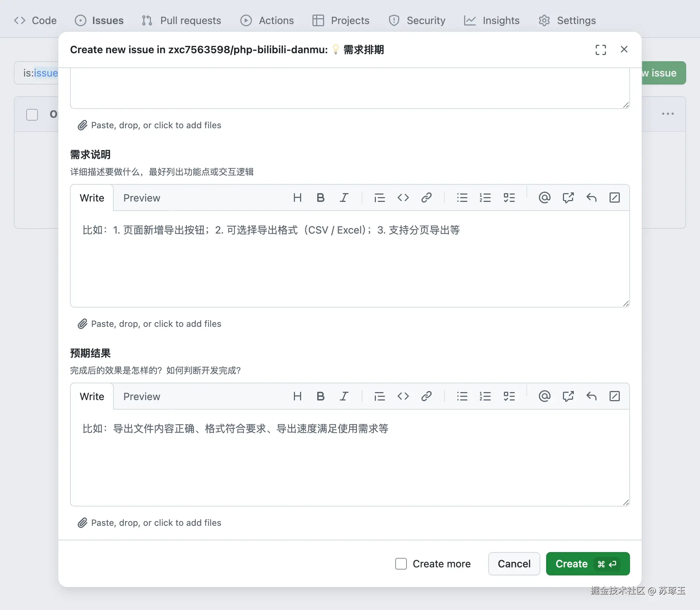This screenshot has height=610, width=700.
Task: Open saved replies with the reply icon
Action: click(x=591, y=198)
